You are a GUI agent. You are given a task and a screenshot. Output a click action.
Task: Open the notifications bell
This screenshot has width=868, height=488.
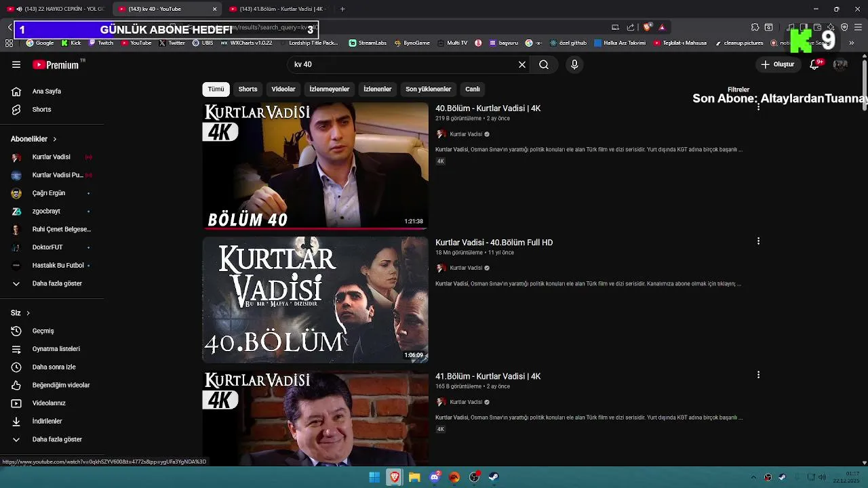pyautogui.click(x=815, y=64)
